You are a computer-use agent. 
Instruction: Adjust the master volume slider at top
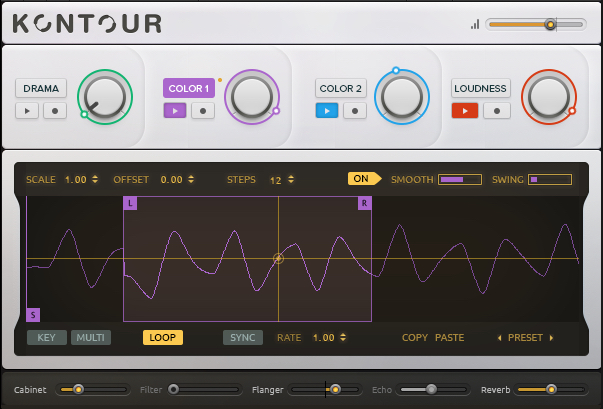coord(536,25)
